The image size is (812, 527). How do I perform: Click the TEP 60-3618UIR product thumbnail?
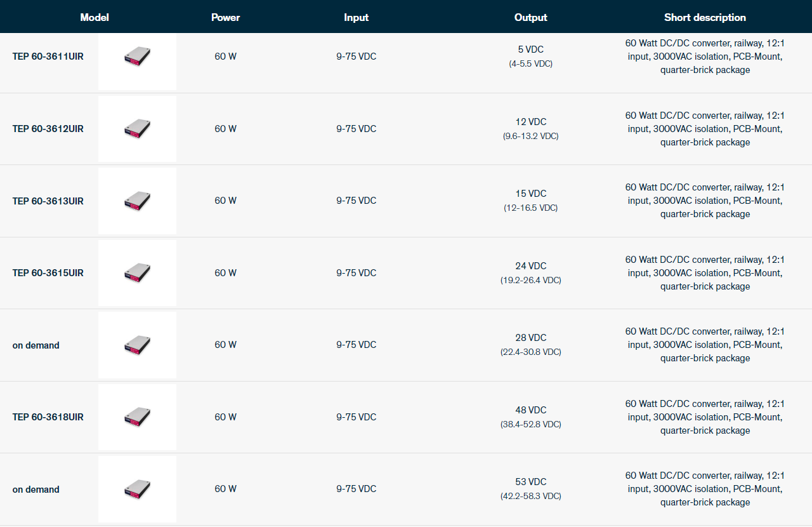coord(137,417)
